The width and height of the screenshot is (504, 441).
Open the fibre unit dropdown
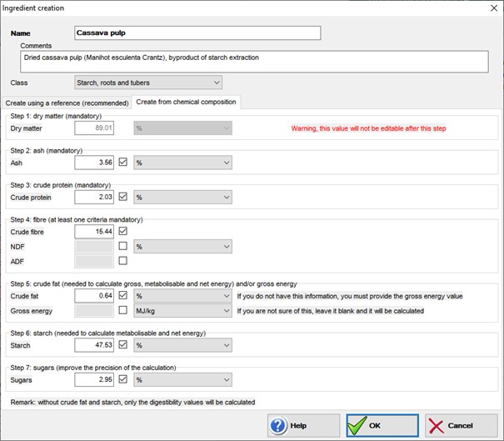coord(183,247)
